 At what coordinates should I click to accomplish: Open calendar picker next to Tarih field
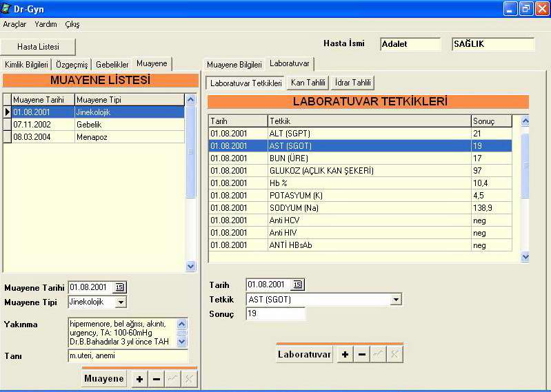point(297,285)
